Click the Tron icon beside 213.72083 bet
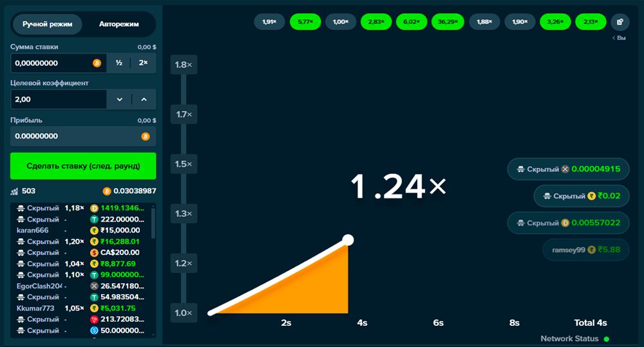 click(x=94, y=319)
